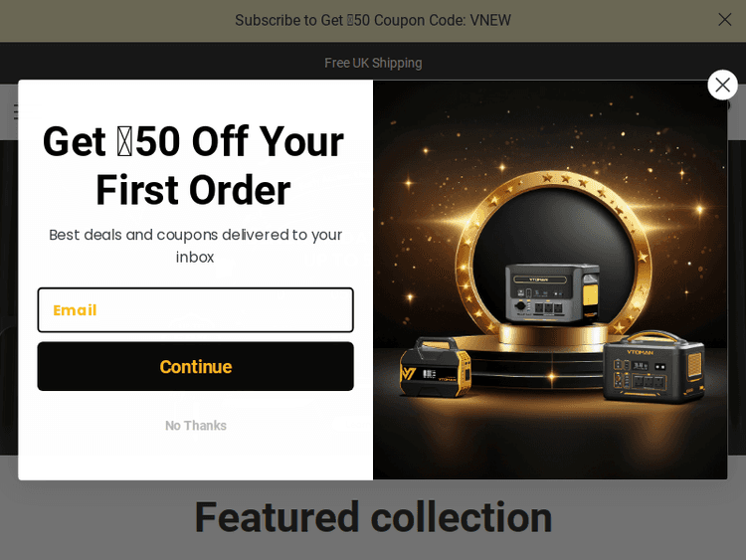Submit the form with the Continue button
746x560 pixels.
click(x=196, y=366)
